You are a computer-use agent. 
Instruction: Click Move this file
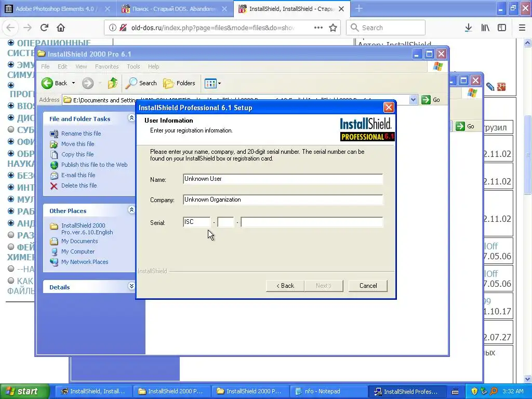(78, 144)
